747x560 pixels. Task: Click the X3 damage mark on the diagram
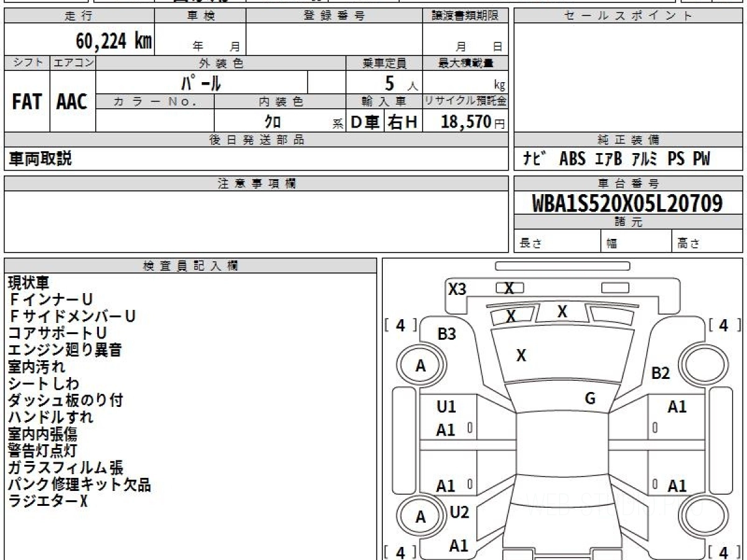[x=458, y=289]
